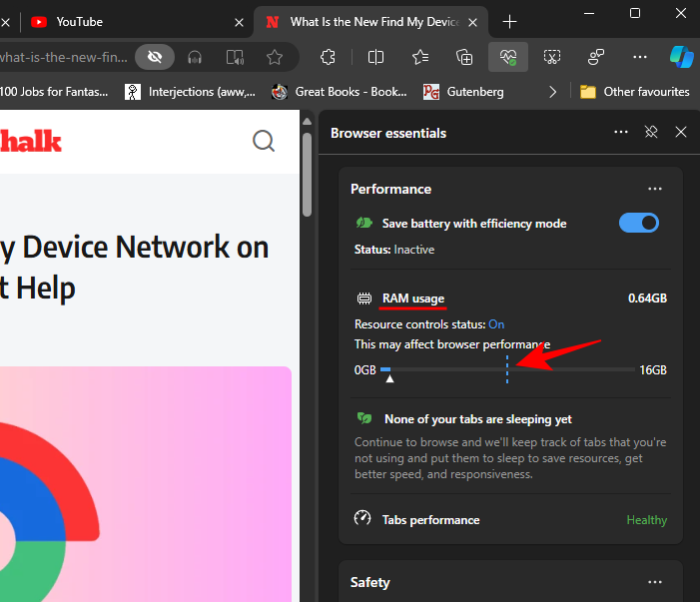Open a new tab with plus button
Screen dimensions: 700x602
509,22
